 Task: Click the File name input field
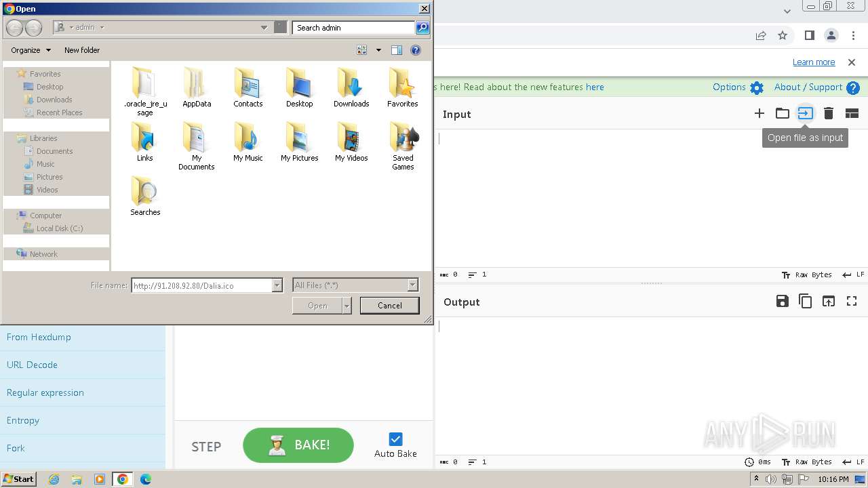coord(201,285)
